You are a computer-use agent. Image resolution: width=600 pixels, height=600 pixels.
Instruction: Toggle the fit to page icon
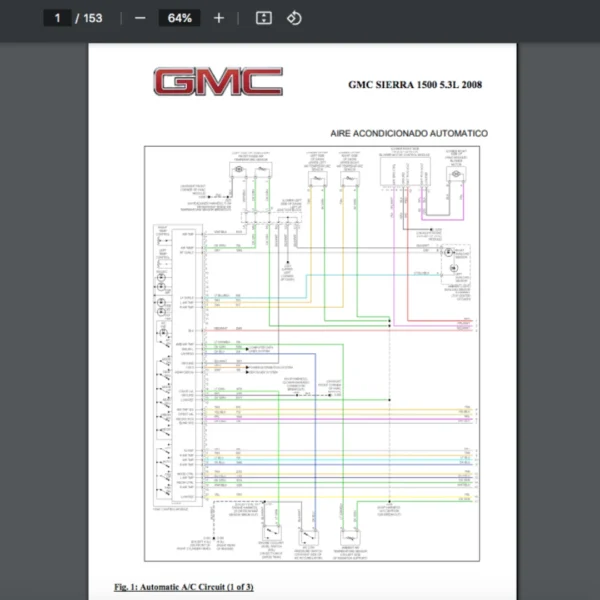tap(263, 18)
